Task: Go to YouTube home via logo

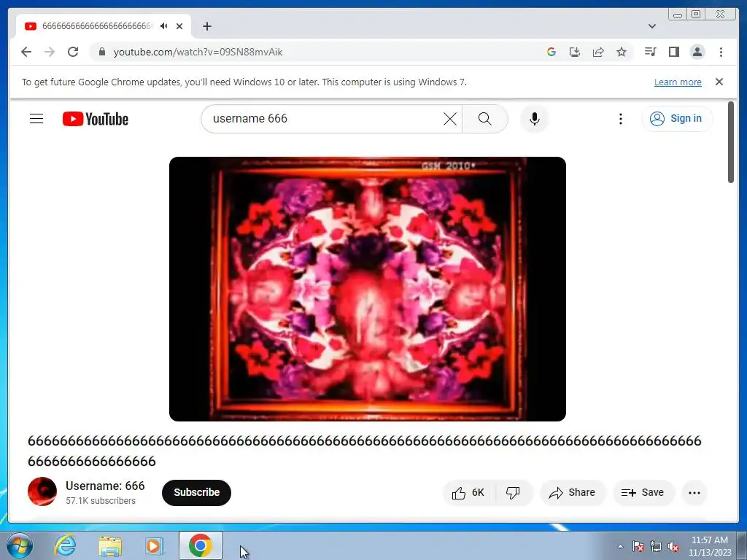Action: coord(96,119)
